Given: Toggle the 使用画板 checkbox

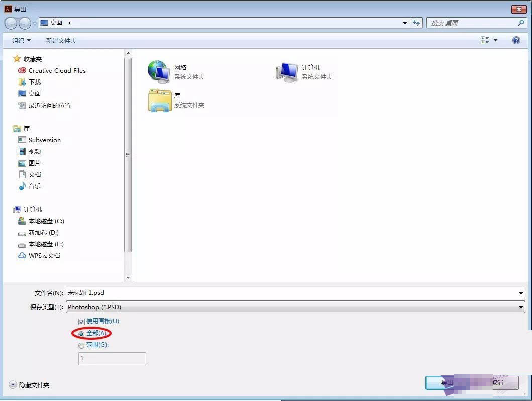Looking at the screenshot, I should (81, 321).
